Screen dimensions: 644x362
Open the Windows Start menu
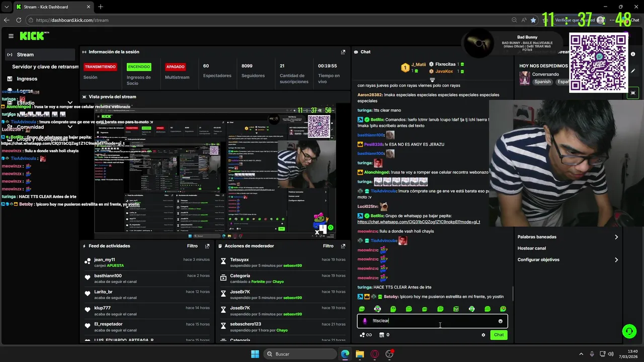pos(255,354)
